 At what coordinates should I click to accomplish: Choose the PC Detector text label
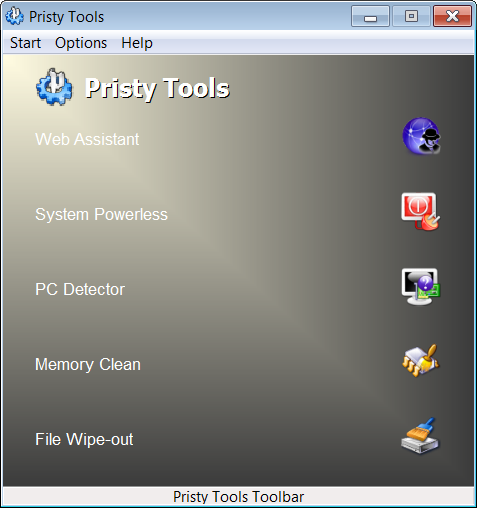[x=80, y=289]
